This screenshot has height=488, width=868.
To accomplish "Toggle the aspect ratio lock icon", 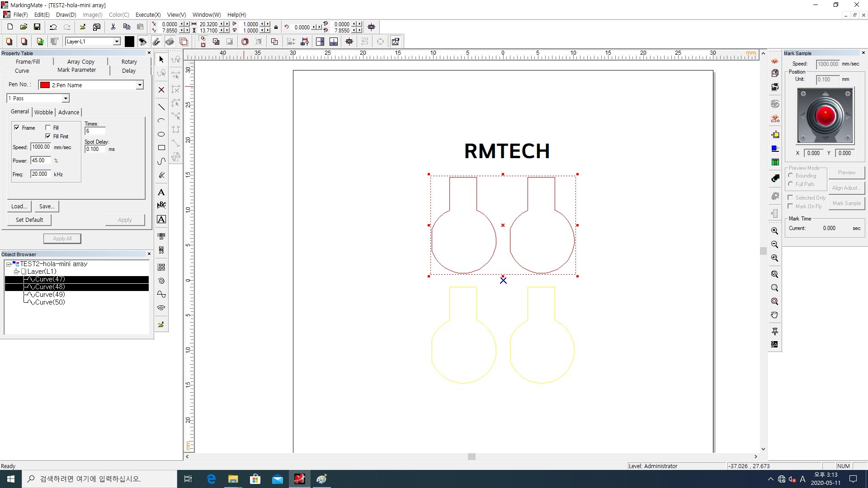I will 276,27.
